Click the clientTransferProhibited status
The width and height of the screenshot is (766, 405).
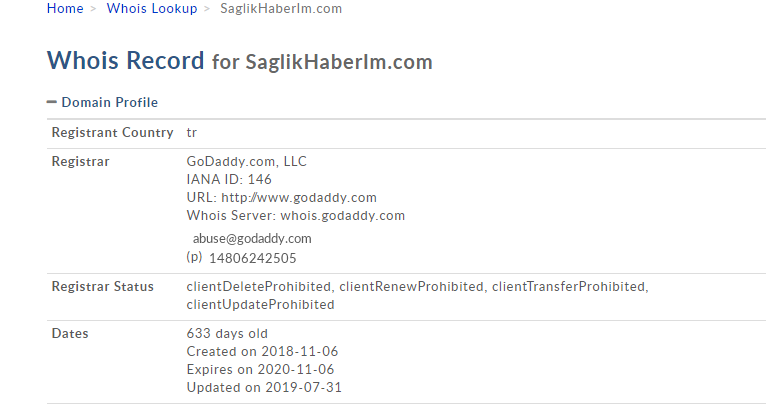(x=568, y=286)
